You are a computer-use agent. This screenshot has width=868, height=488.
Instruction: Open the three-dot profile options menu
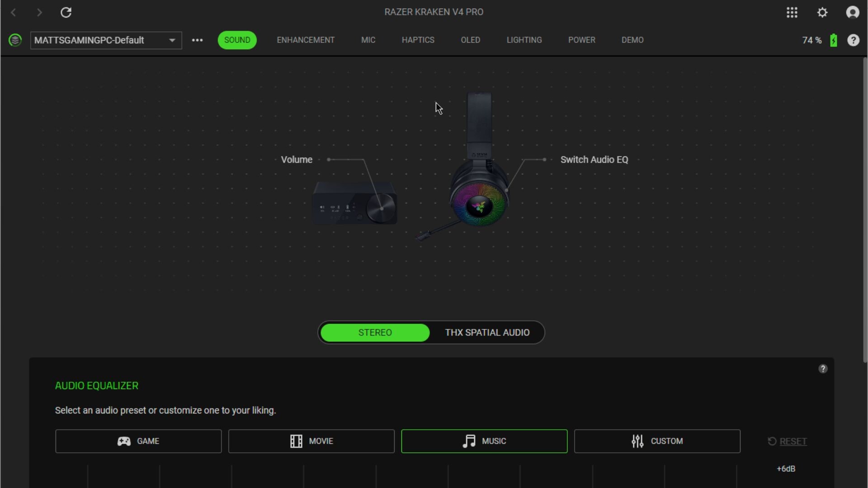(197, 40)
